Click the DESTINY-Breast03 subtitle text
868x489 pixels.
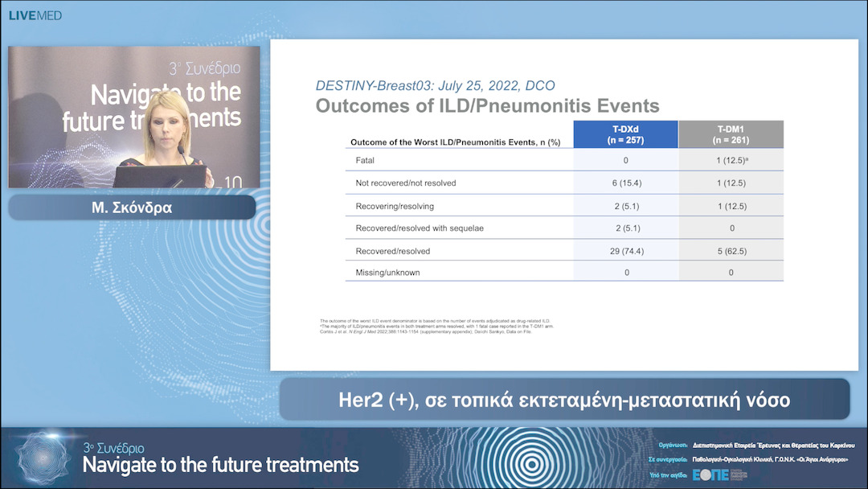[435, 86]
